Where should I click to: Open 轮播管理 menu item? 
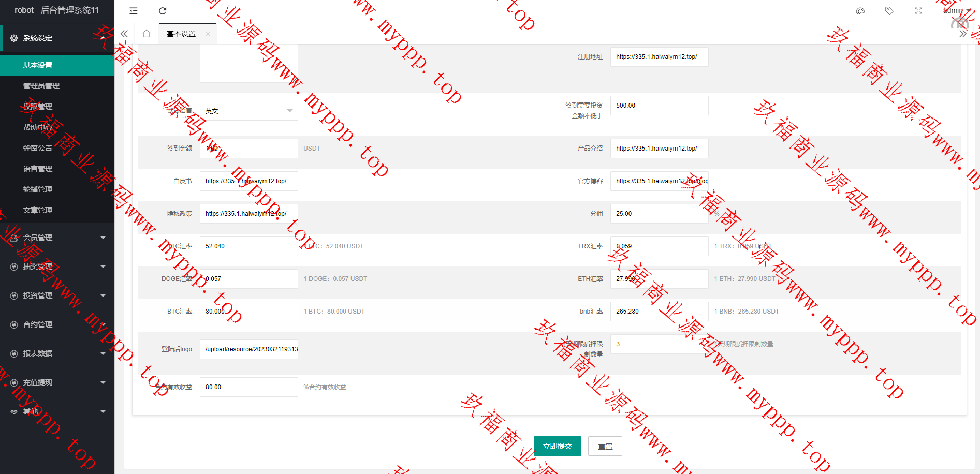coord(38,189)
